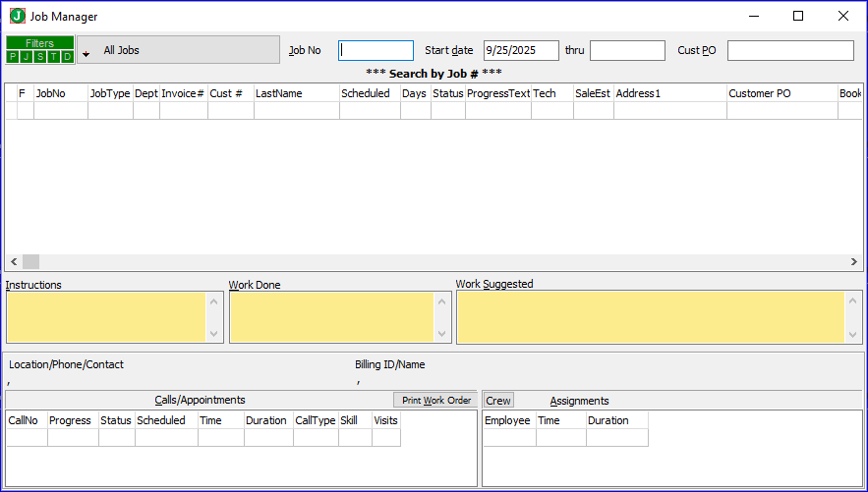Click the F column header
Image resolution: width=868 pixels, height=492 pixels.
click(x=26, y=93)
